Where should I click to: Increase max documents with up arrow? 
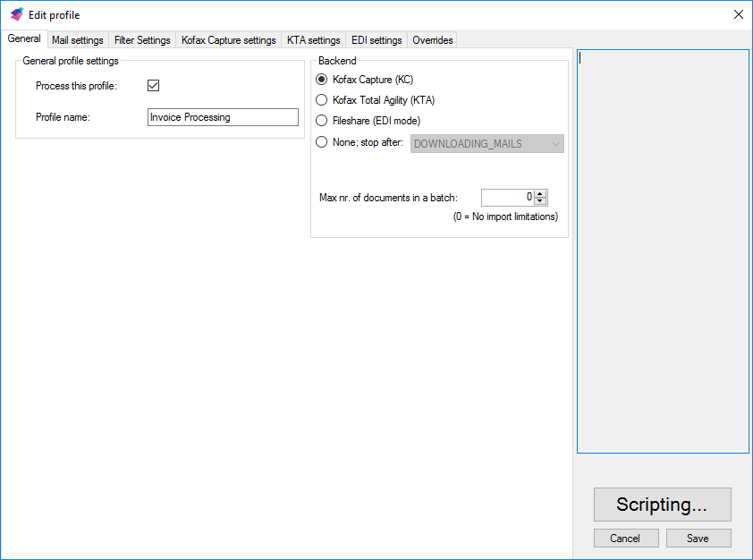[540, 193]
